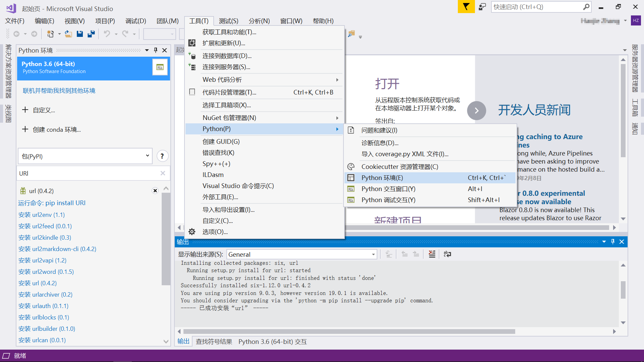The image size is (644, 362).
Task: Pin the Python 环境 panel
Action: 156,50
